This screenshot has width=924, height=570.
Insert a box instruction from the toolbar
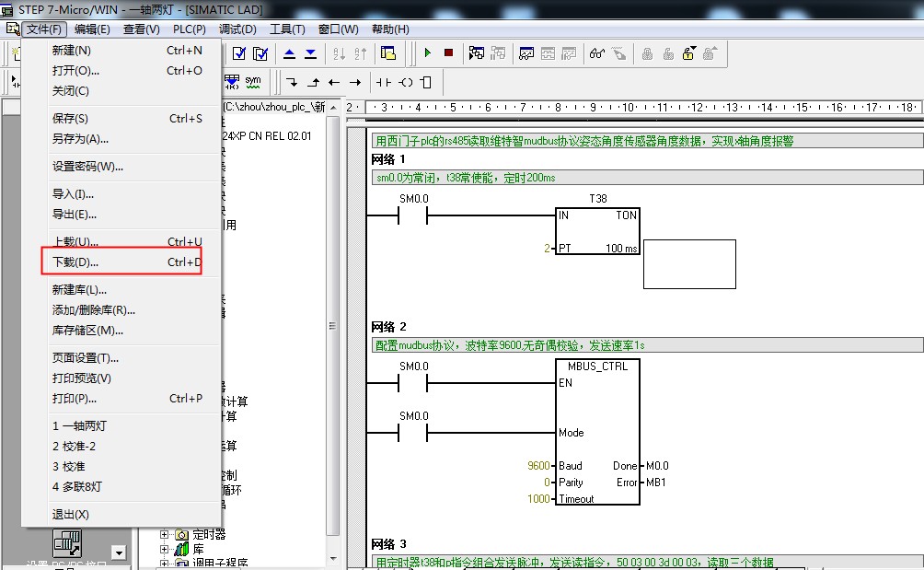[425, 82]
